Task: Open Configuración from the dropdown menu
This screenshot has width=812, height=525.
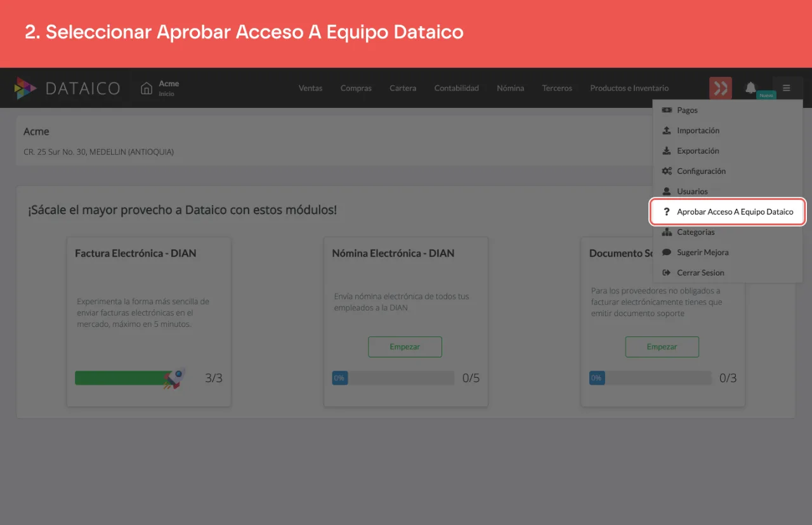Action: [728, 171]
